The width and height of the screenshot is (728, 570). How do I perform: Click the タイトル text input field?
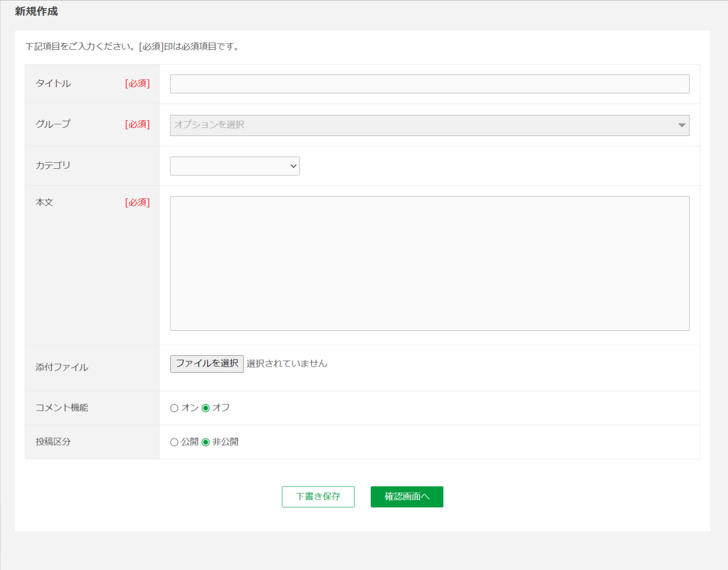click(430, 84)
